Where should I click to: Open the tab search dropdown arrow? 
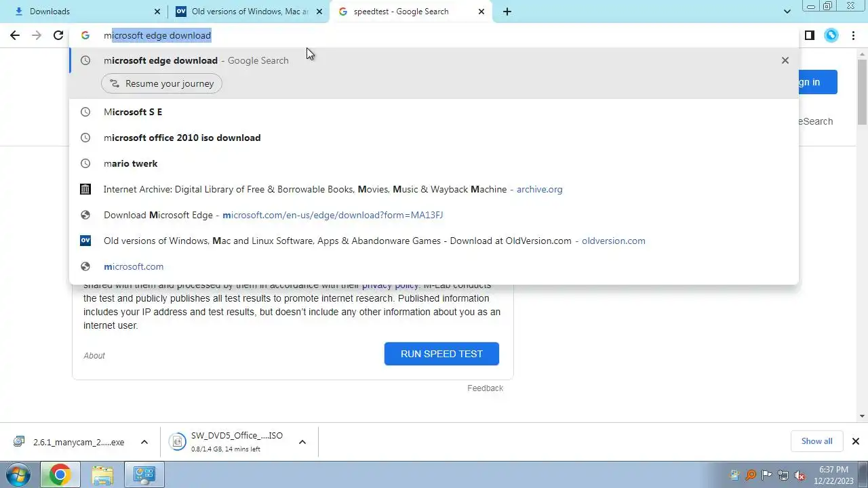pyautogui.click(x=787, y=12)
